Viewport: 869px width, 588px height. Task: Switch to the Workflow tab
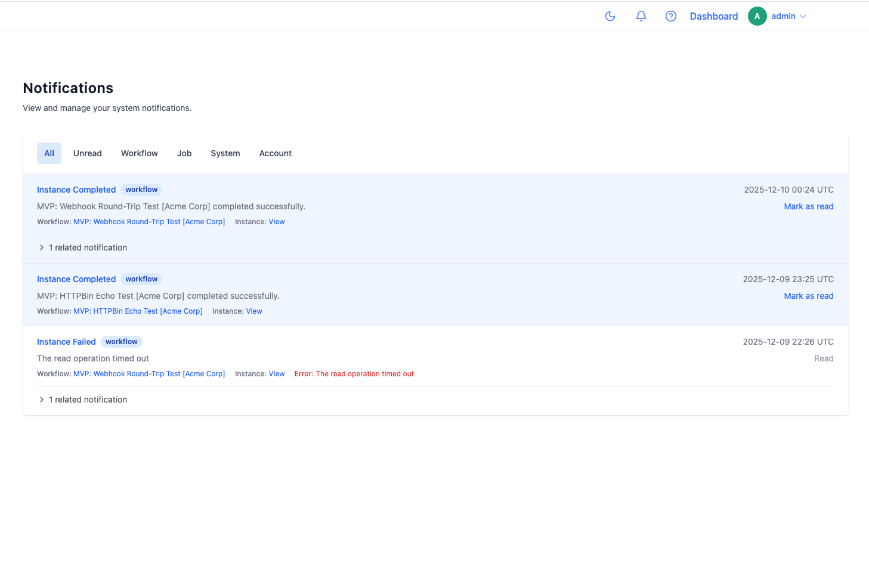pyautogui.click(x=140, y=153)
